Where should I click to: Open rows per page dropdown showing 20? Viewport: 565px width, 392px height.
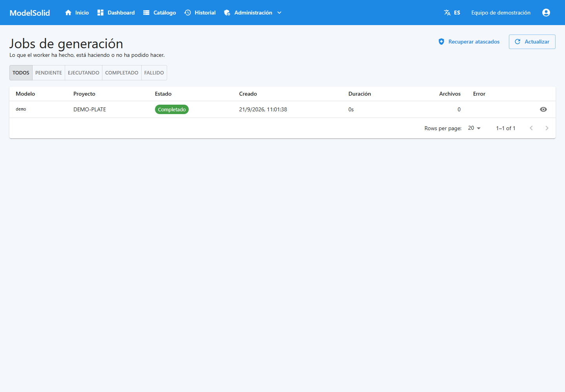coord(474,128)
